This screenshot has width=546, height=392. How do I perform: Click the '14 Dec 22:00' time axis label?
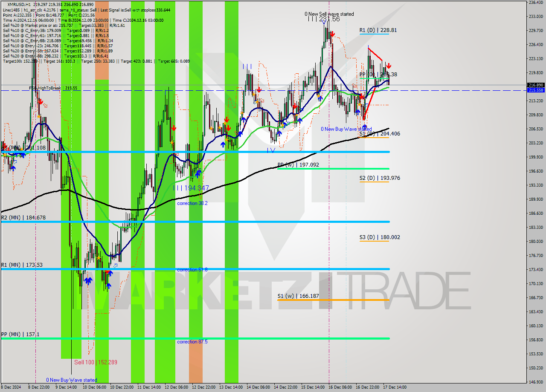[x=285, y=387]
